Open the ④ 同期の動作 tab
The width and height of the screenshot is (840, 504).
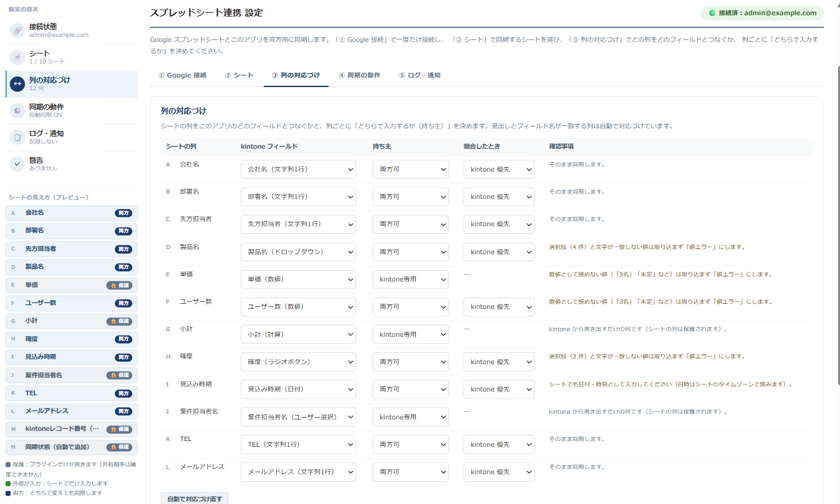tap(359, 75)
